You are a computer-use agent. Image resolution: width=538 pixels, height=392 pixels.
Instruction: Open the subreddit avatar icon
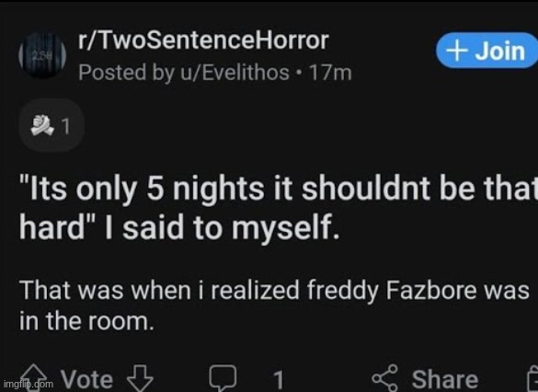[x=42, y=55]
